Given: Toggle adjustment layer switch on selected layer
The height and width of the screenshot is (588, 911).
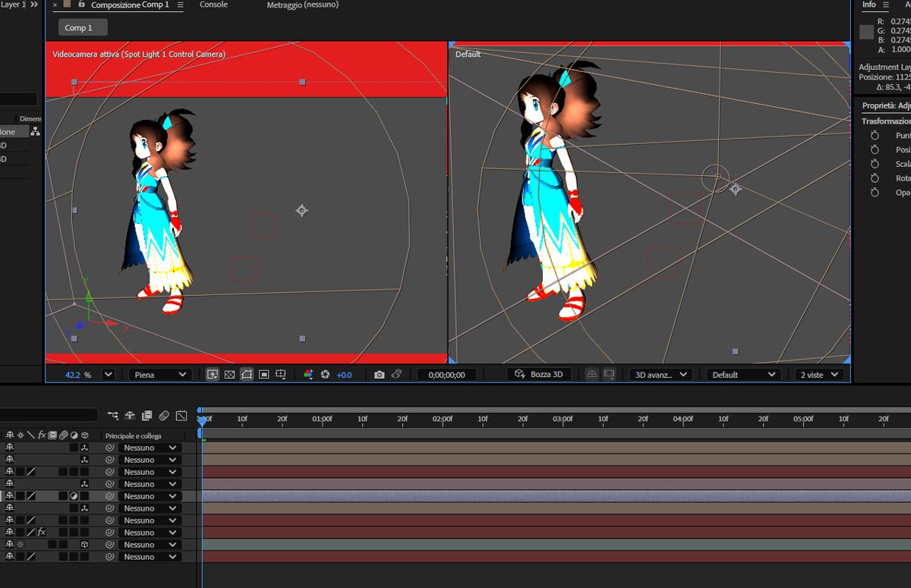Looking at the screenshot, I should pyautogui.click(x=74, y=496).
